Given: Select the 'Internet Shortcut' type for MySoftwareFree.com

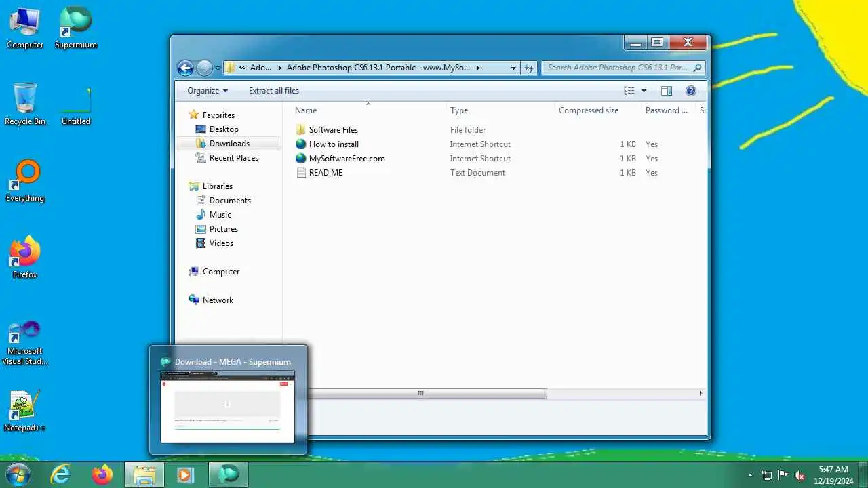Looking at the screenshot, I should coord(480,159).
